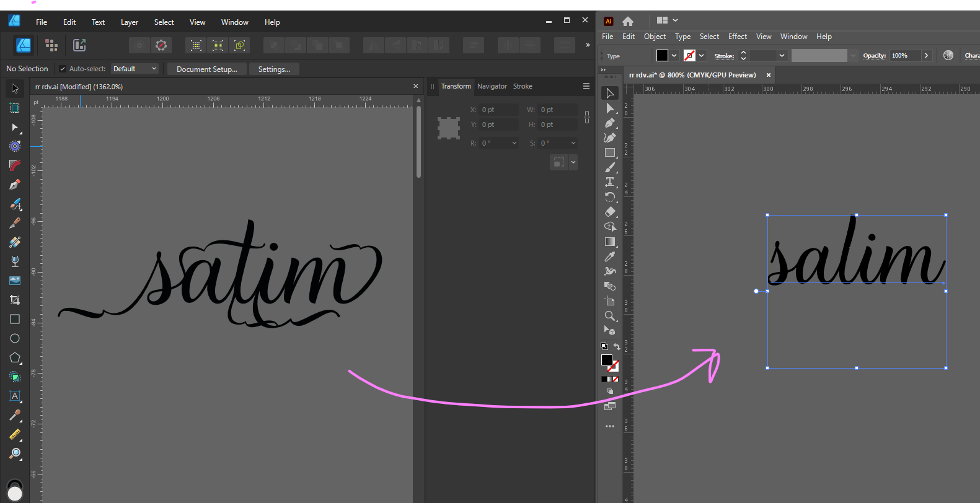Select the Zoom tool in Affinity's toolbar

[15, 453]
